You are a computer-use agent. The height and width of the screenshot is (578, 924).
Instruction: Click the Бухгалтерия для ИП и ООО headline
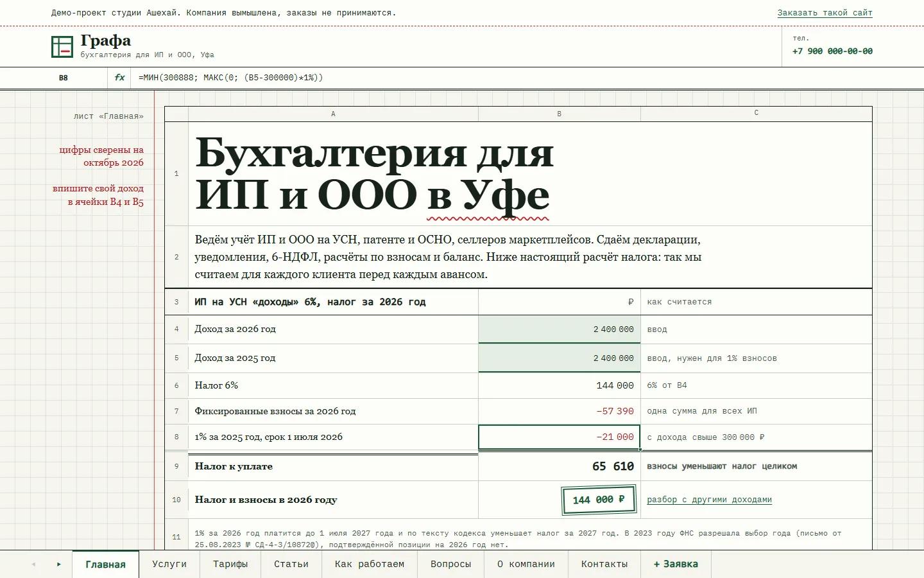(374, 173)
